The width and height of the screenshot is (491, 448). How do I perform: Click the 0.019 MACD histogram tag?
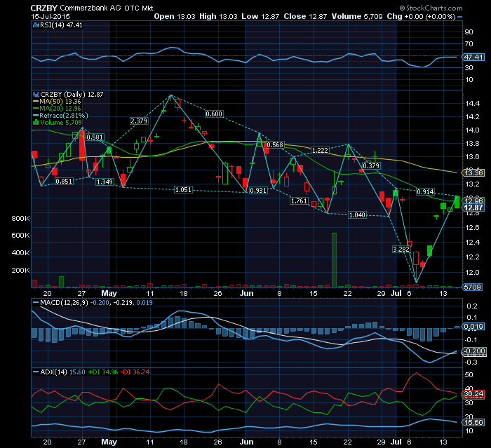(x=473, y=327)
